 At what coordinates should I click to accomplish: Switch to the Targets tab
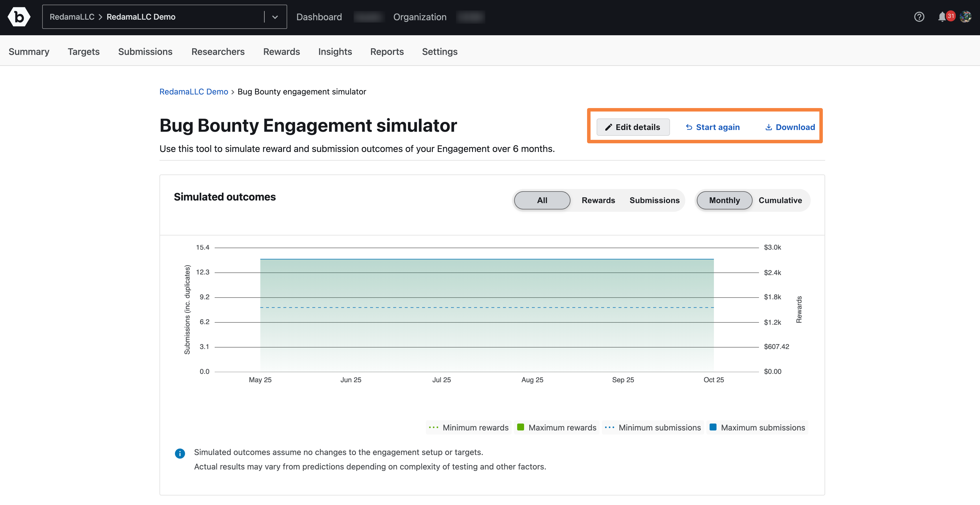(84, 51)
